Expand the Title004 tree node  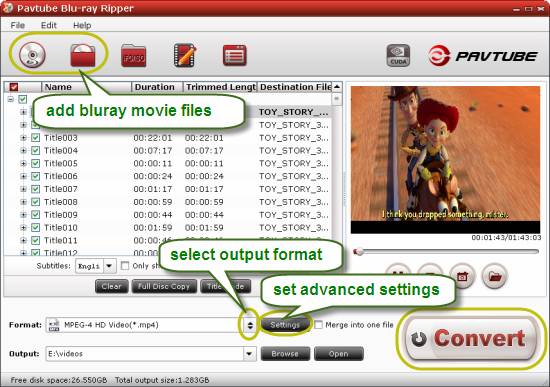23,151
